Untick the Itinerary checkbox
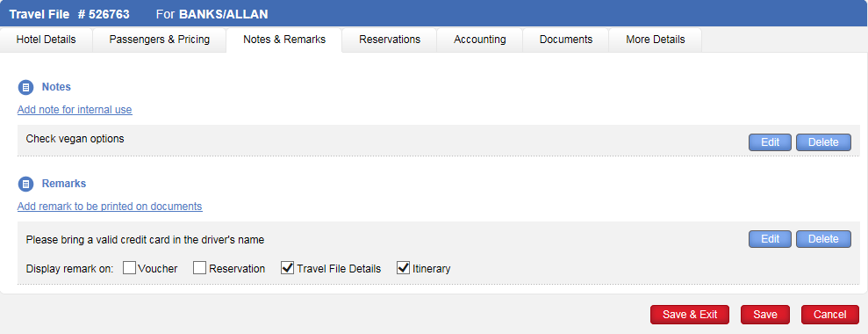The height and width of the screenshot is (334, 868). tap(404, 269)
